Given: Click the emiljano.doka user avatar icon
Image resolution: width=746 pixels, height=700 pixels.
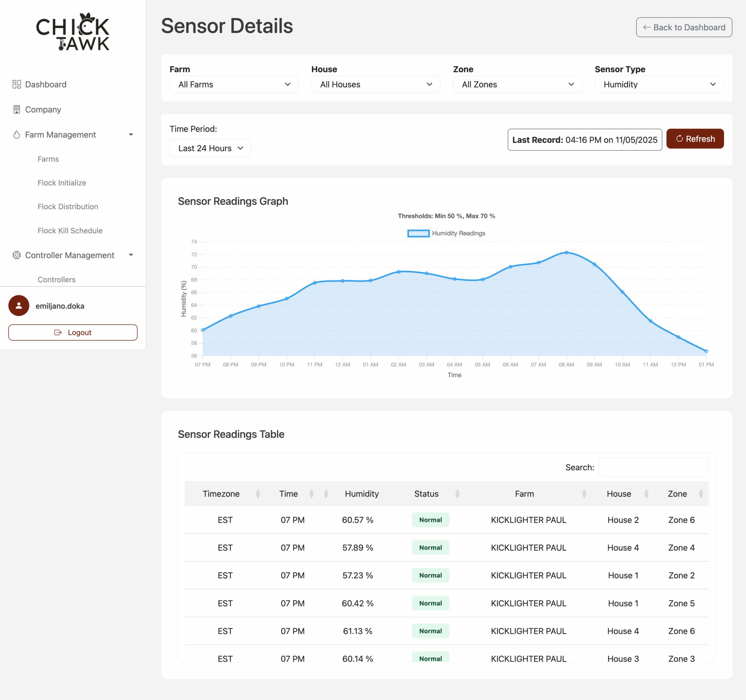Looking at the screenshot, I should point(19,305).
